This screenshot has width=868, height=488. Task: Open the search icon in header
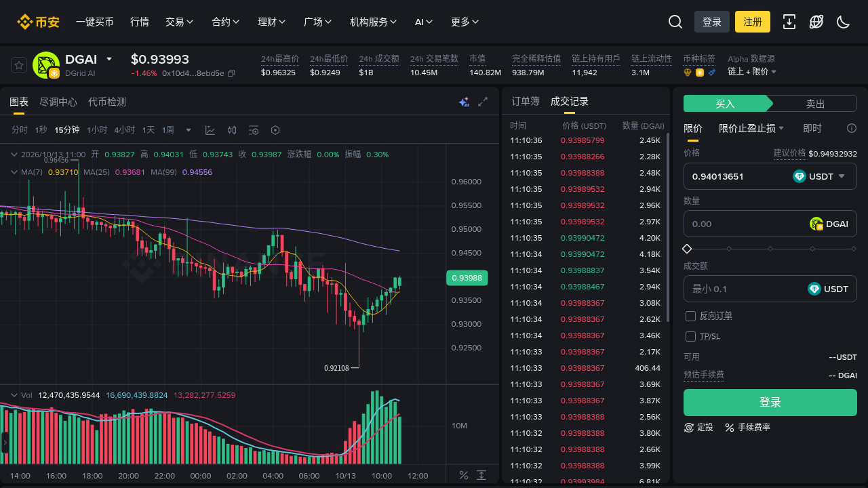click(675, 22)
